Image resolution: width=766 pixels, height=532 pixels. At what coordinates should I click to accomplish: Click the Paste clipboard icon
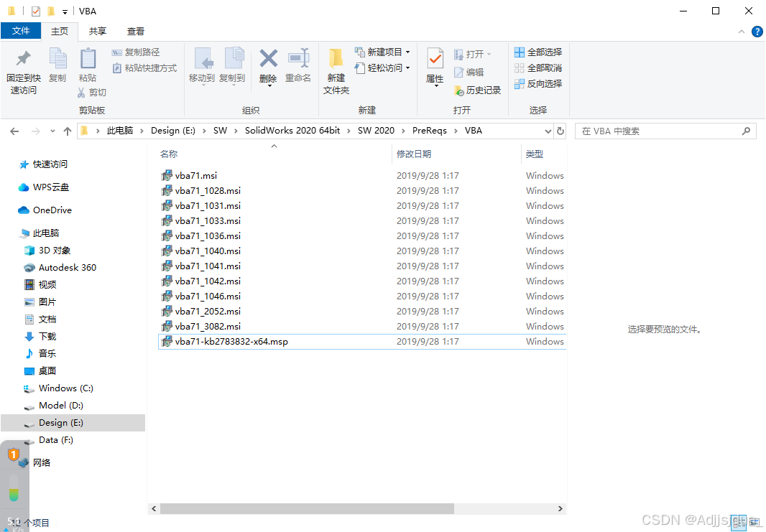(88, 59)
